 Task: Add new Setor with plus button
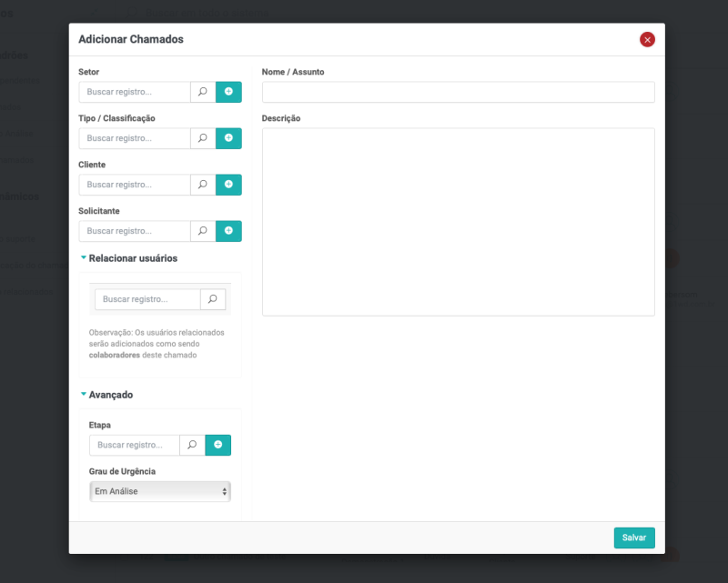click(x=228, y=92)
